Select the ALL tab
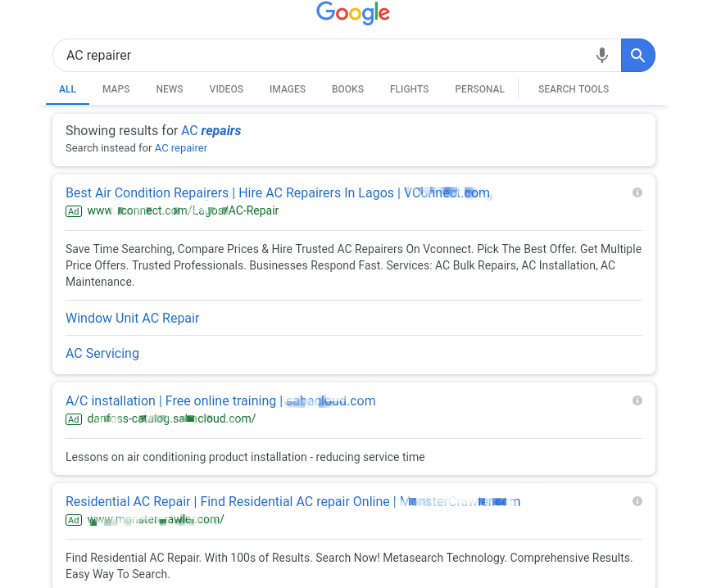The image size is (721, 588). pyautogui.click(x=67, y=89)
